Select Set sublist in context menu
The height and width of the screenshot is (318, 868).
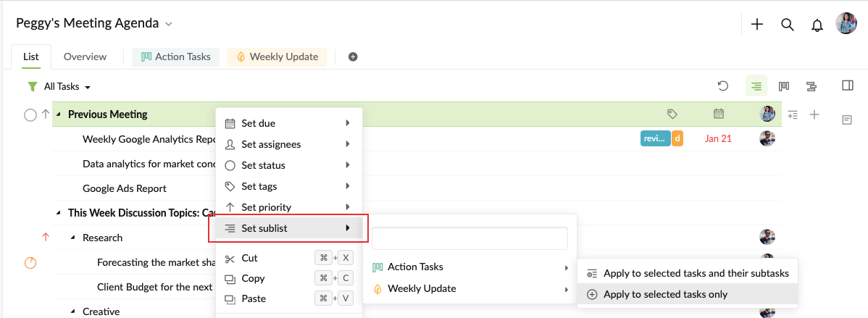[288, 228]
